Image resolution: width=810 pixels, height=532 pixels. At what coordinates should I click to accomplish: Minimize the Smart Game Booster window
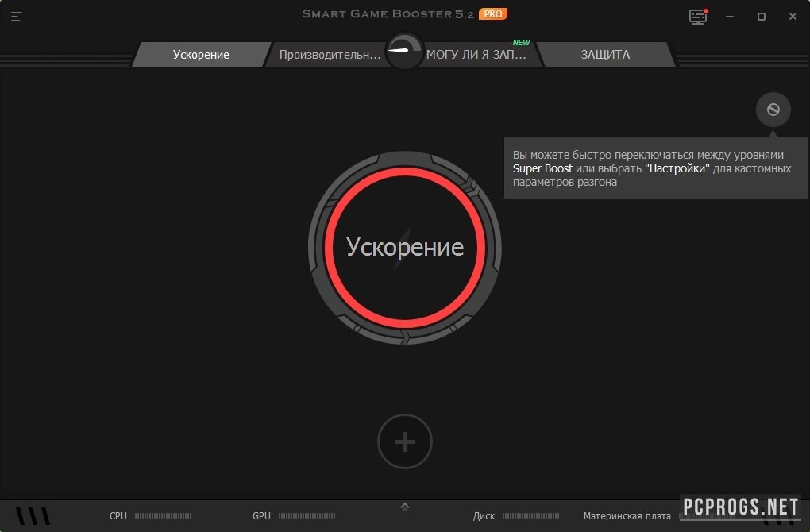pyautogui.click(x=731, y=17)
